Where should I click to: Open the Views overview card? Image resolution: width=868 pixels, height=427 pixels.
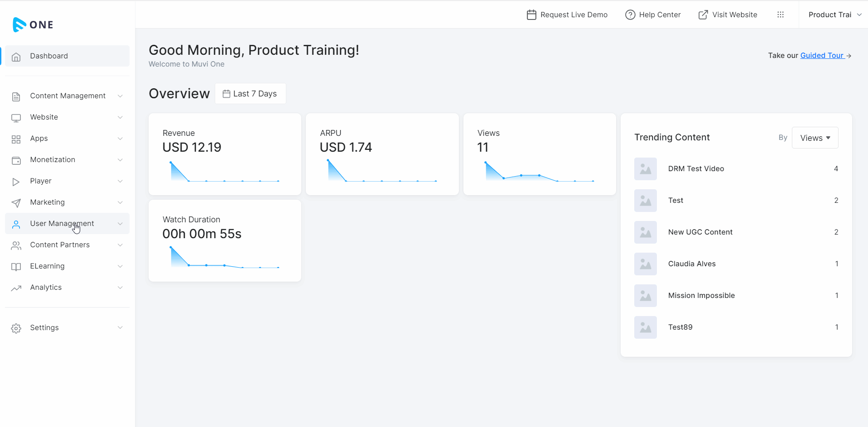pos(540,154)
